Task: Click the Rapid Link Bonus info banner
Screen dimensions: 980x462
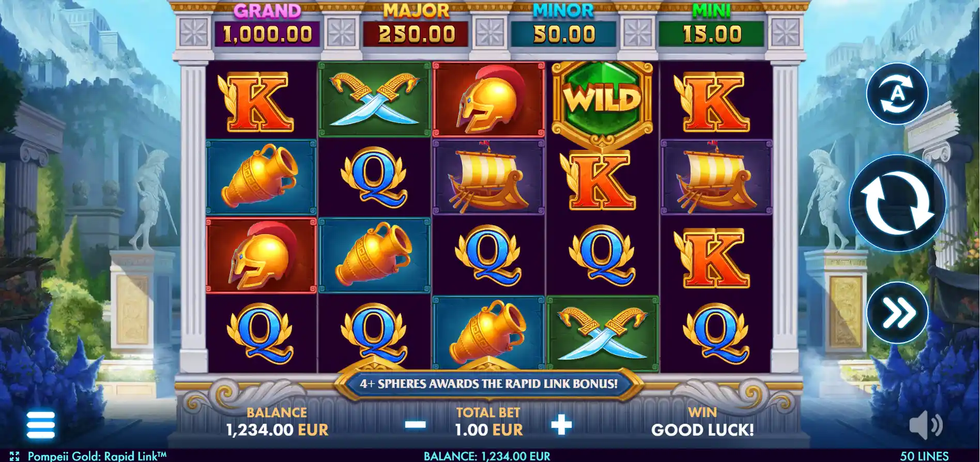Action: [x=489, y=384]
